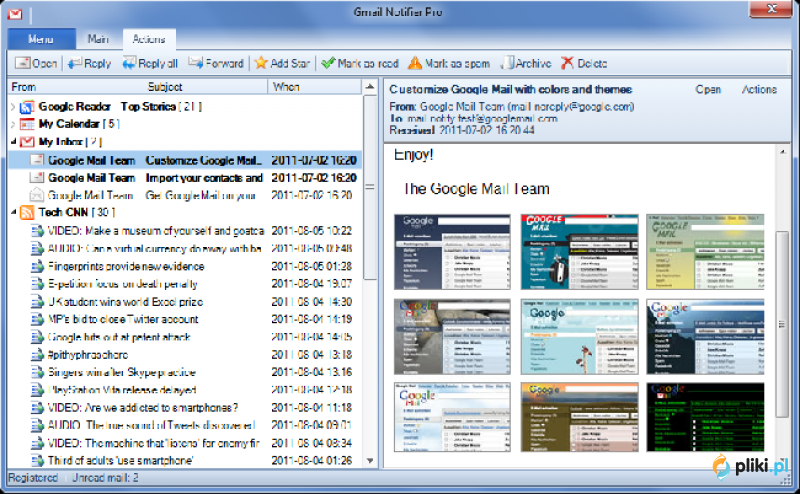Select 'Get Google Mail on your' message

[185, 195]
